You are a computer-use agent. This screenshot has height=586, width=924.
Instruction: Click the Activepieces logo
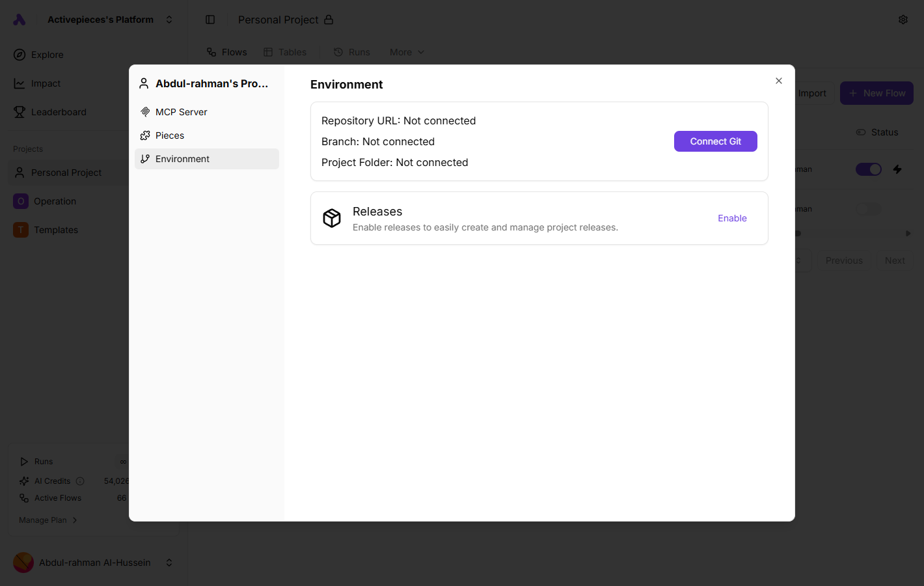19,19
